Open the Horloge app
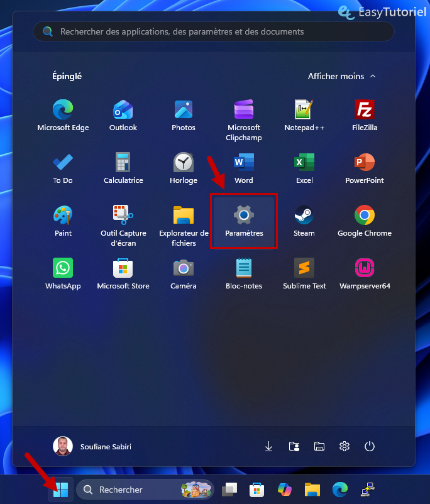430x504 pixels. click(184, 168)
